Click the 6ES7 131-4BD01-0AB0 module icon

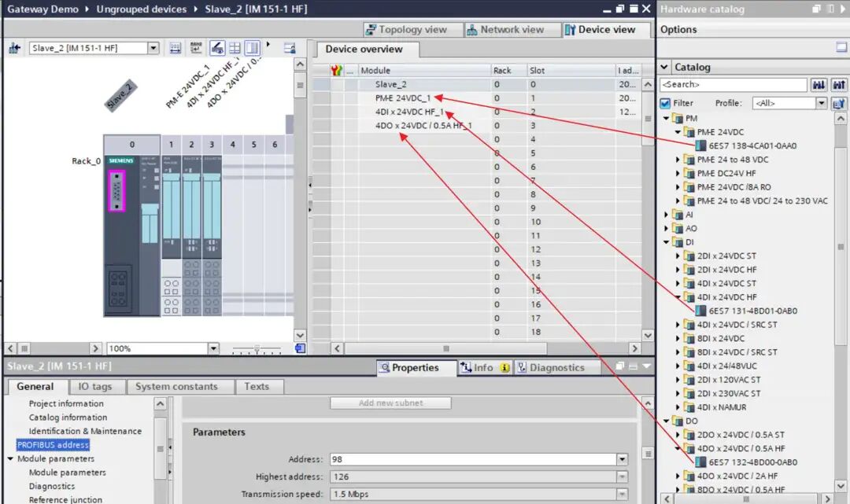click(x=701, y=311)
